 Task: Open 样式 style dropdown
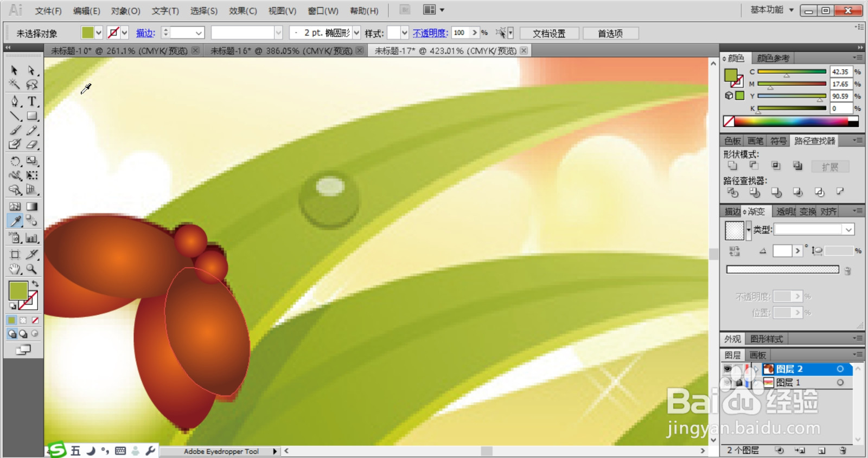405,33
